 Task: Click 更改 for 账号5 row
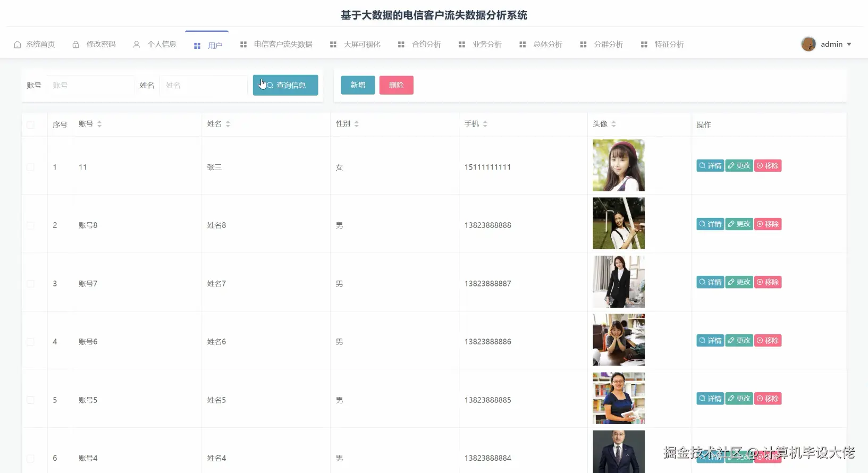click(739, 399)
